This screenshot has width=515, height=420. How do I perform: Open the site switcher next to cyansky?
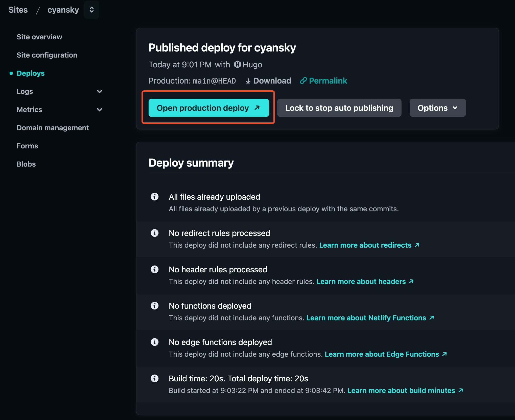[x=92, y=10]
